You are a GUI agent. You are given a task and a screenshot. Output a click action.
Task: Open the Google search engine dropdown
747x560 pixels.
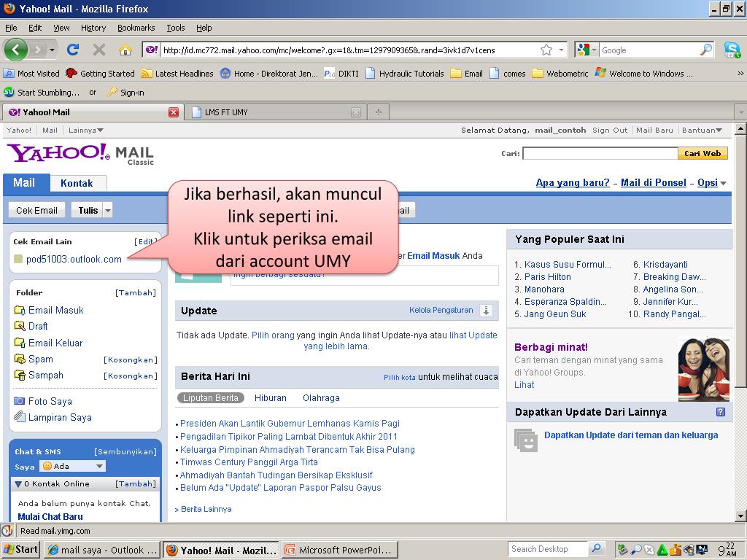595,50
